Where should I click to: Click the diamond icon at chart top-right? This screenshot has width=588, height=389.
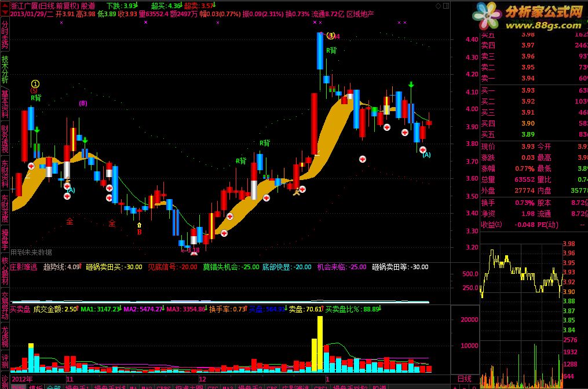point(438,6)
